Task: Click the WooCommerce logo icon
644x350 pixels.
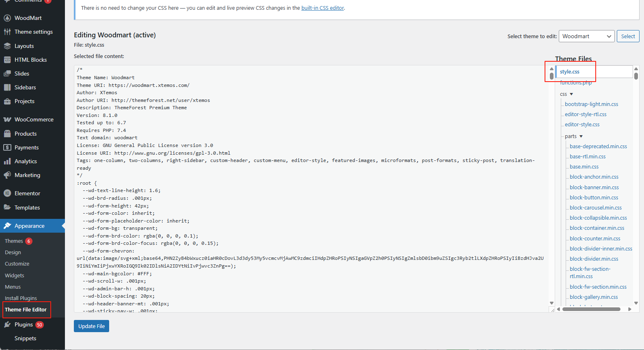Action: click(7, 119)
